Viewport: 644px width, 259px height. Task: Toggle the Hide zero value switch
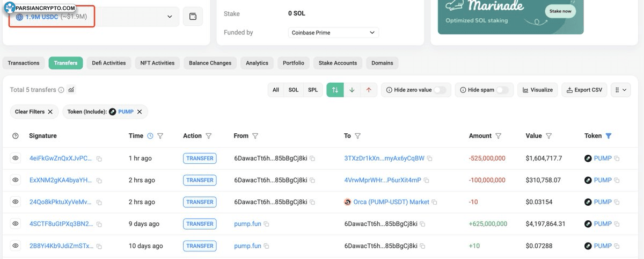(x=441, y=90)
